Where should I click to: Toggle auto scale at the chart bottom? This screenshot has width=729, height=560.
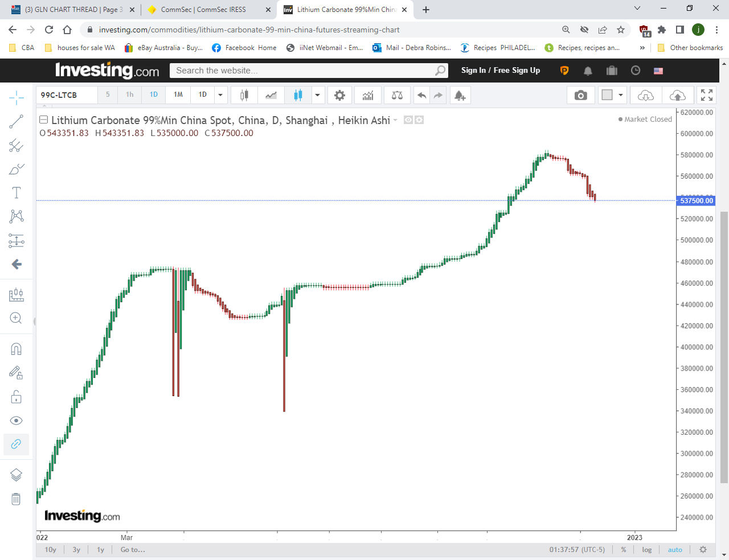pyautogui.click(x=675, y=550)
